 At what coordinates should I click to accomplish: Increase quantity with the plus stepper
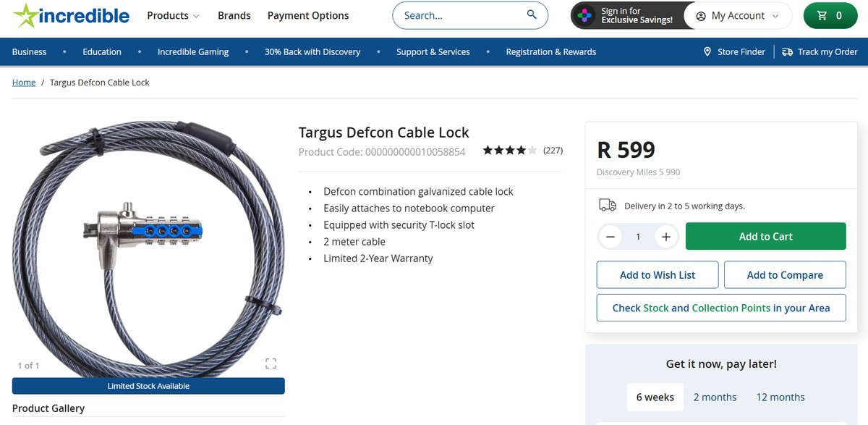pyautogui.click(x=665, y=236)
